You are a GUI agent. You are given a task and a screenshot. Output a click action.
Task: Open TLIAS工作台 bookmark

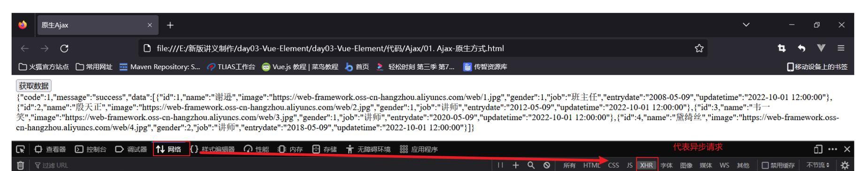(x=231, y=67)
